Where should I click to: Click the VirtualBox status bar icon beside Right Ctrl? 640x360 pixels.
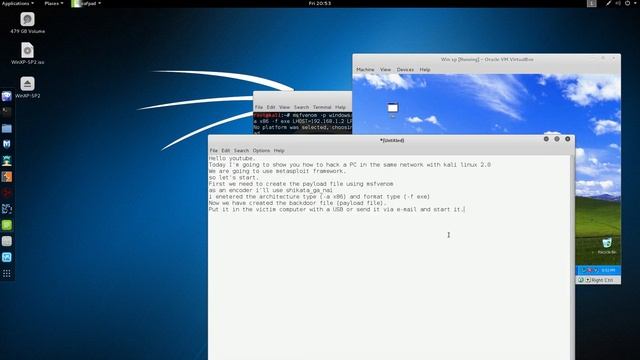[581, 280]
